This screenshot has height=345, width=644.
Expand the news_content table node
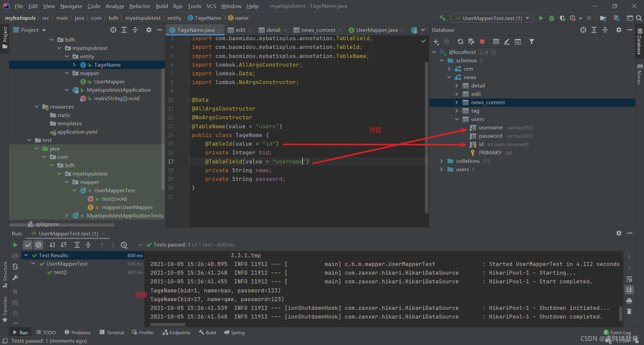coord(457,102)
